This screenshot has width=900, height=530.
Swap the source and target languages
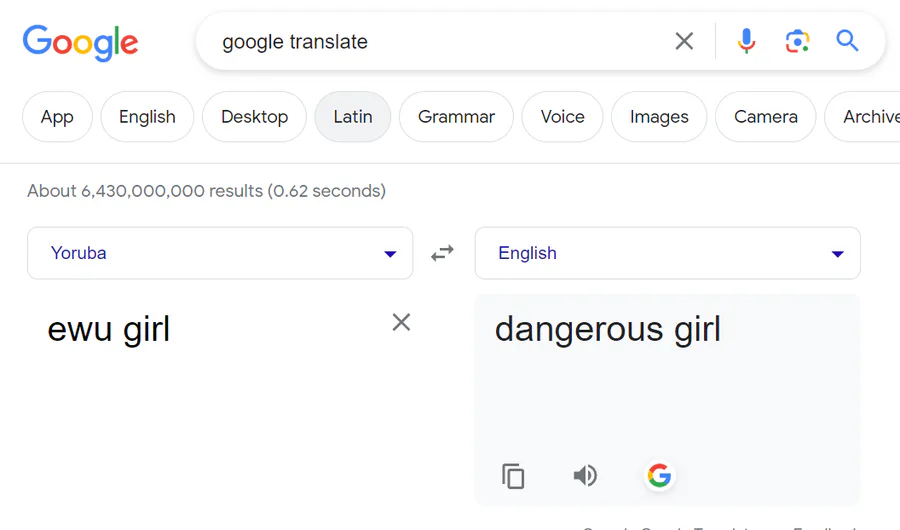[442, 254]
